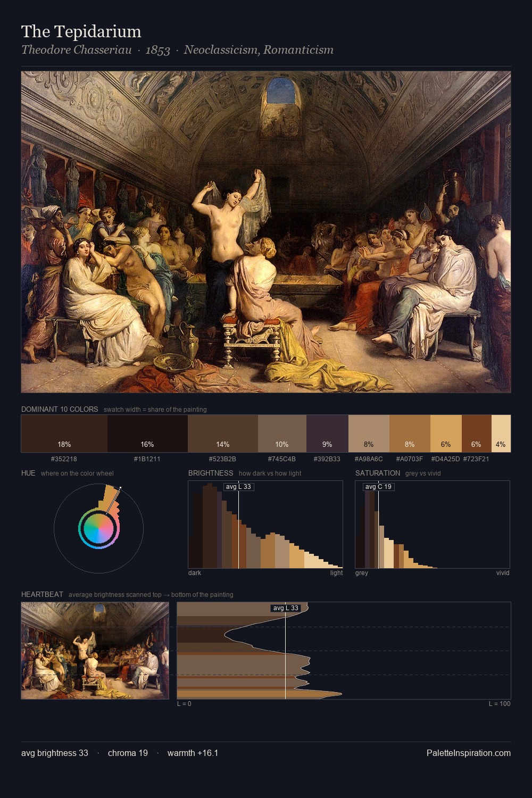Click the chroma 19 footer stat
The height and width of the screenshot is (798, 532).
pos(128,753)
